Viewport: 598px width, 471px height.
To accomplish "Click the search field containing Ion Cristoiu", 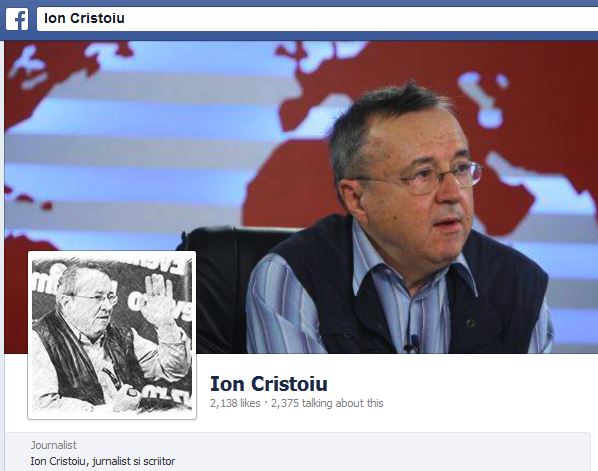I will 317,19.
